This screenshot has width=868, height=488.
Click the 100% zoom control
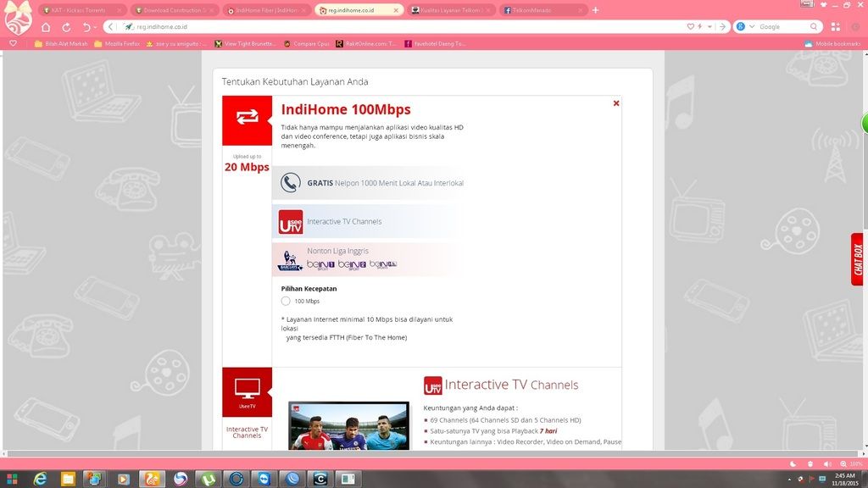851,463
